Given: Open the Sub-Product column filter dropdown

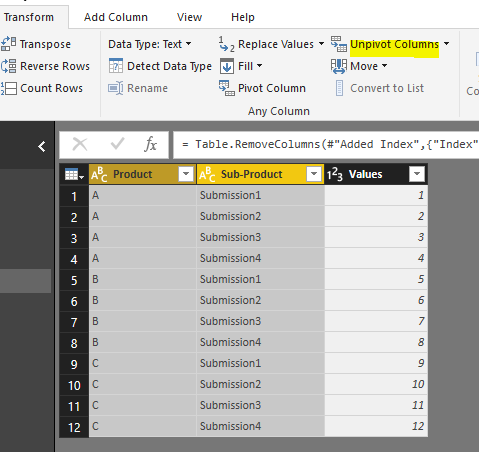Looking at the screenshot, I should (x=313, y=174).
